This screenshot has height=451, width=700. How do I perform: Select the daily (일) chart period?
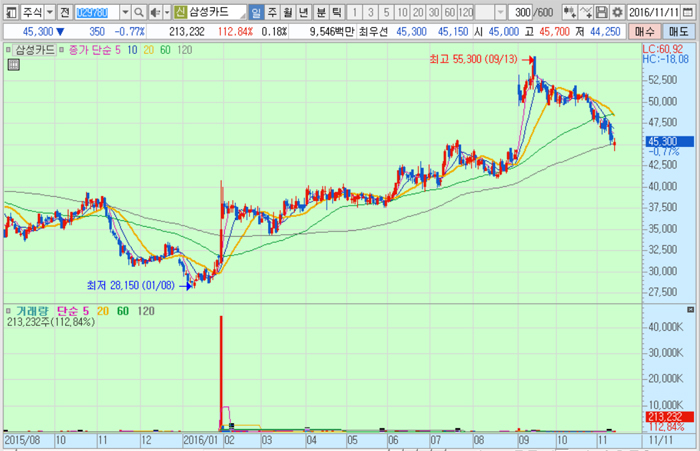(x=256, y=12)
